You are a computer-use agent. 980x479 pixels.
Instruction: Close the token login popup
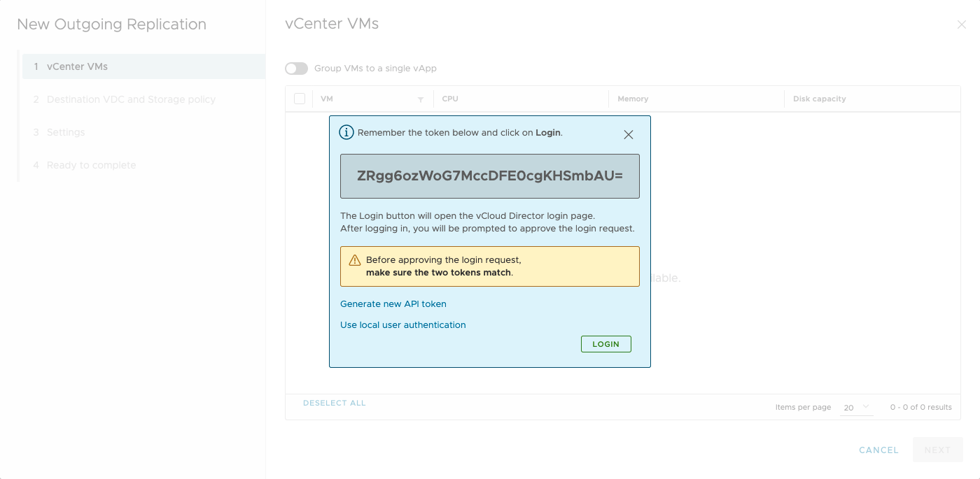(629, 135)
